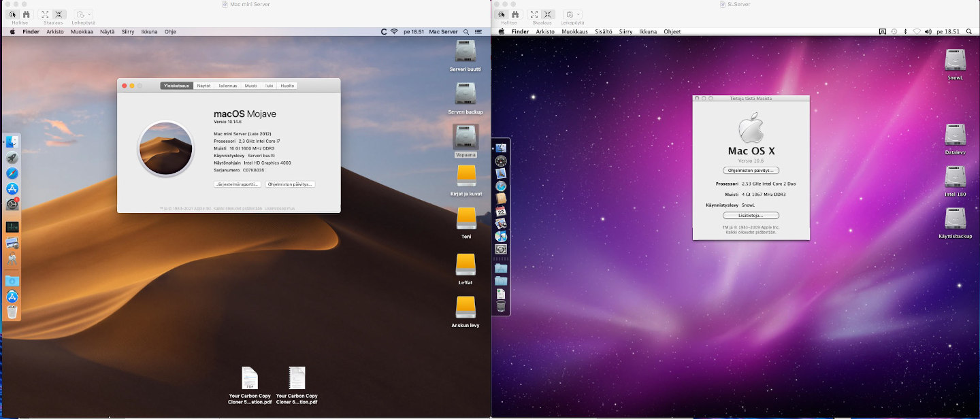The image size is (980, 419).
Task: Toggle fit-to-window scaling in Mac mini Server toolbar
Action: tap(45, 14)
